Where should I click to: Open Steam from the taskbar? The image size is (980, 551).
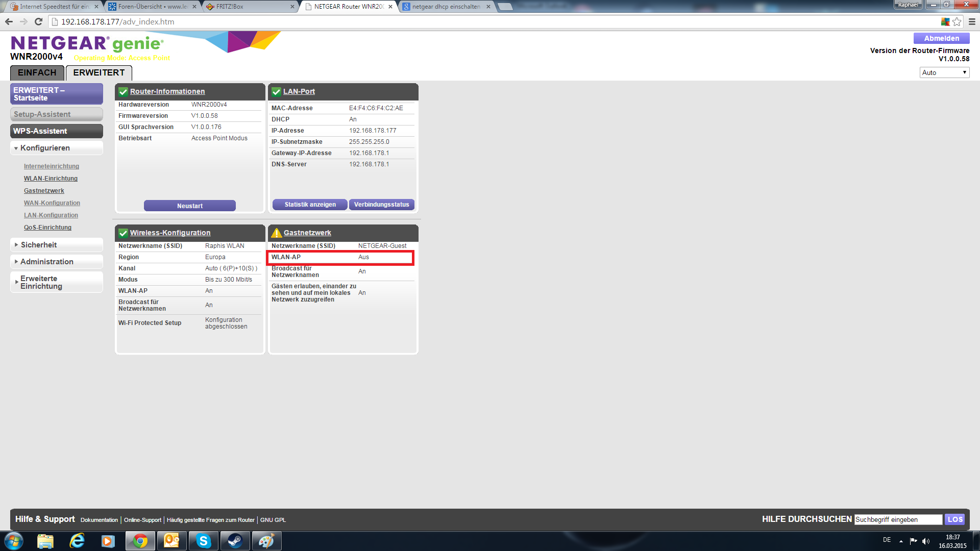[x=235, y=541]
